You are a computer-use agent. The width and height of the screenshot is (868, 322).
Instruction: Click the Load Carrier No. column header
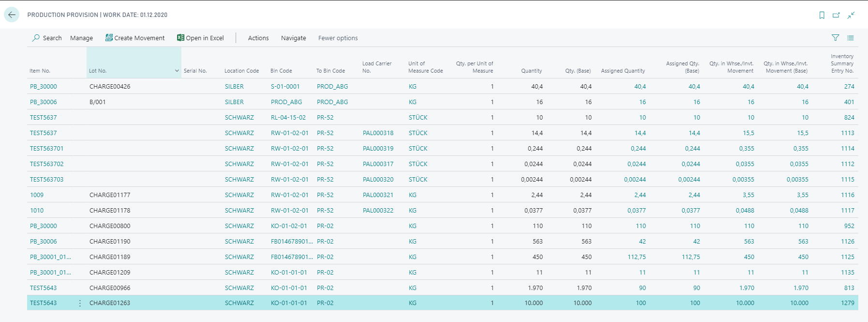tap(377, 67)
